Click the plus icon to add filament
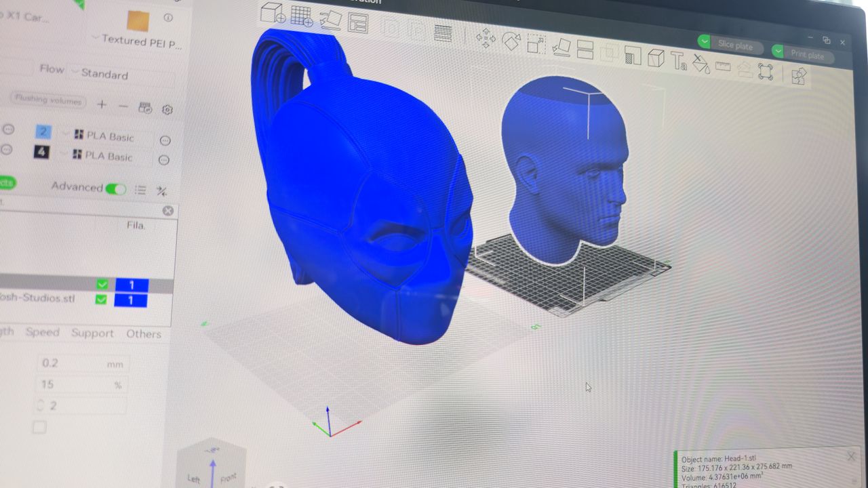 (102, 105)
